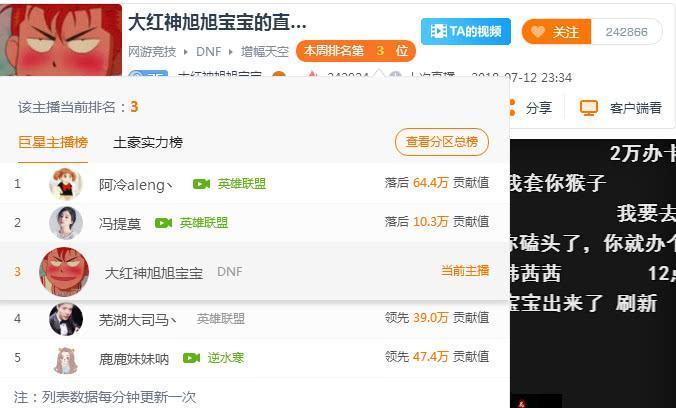This screenshot has height=408, width=676.
Task: Click 英雄联盟 category next to 芜湖大司马、
Action: click(221, 319)
